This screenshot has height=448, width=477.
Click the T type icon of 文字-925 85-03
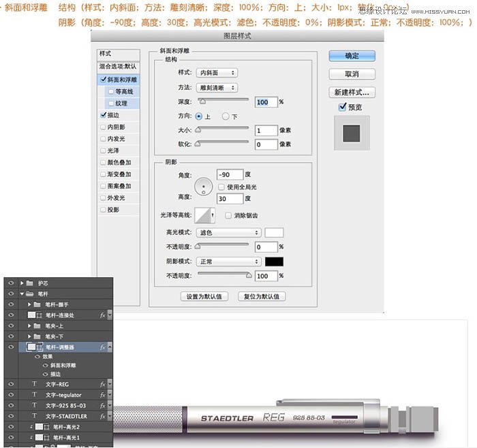pyautogui.click(x=34, y=405)
